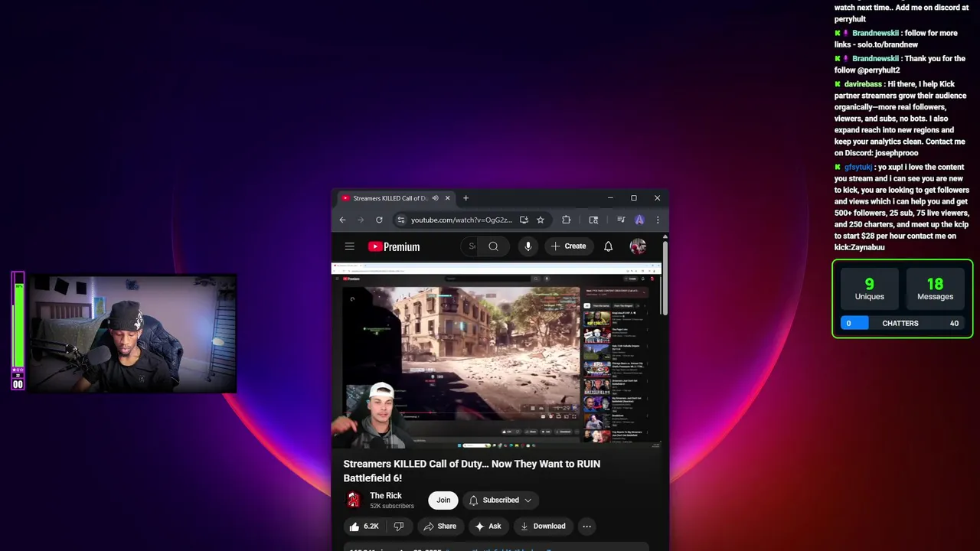Open site information icon in address bar
This screenshot has width=980, height=551.
click(400, 220)
